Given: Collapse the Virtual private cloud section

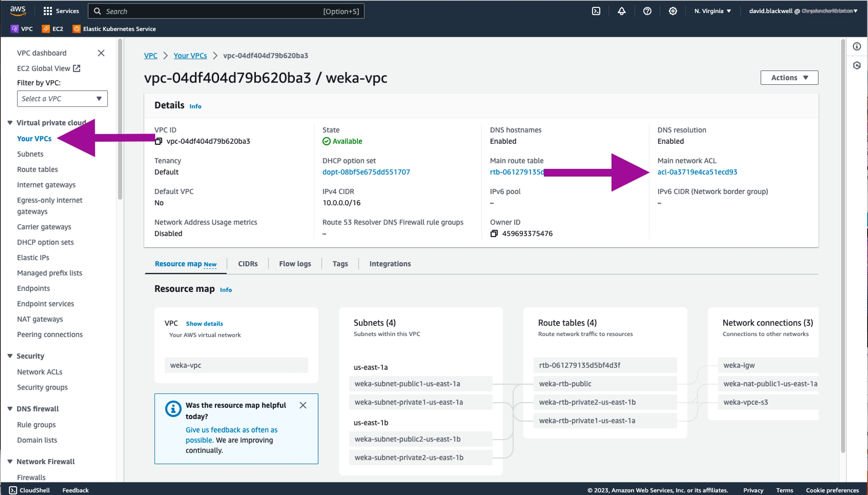Looking at the screenshot, I should pyautogui.click(x=10, y=123).
